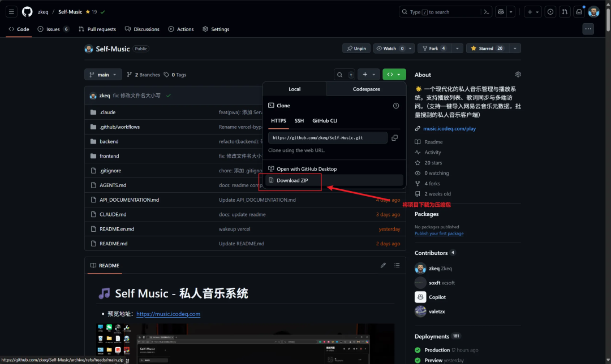Click the Unpin button
The image size is (611, 364).
click(x=356, y=48)
